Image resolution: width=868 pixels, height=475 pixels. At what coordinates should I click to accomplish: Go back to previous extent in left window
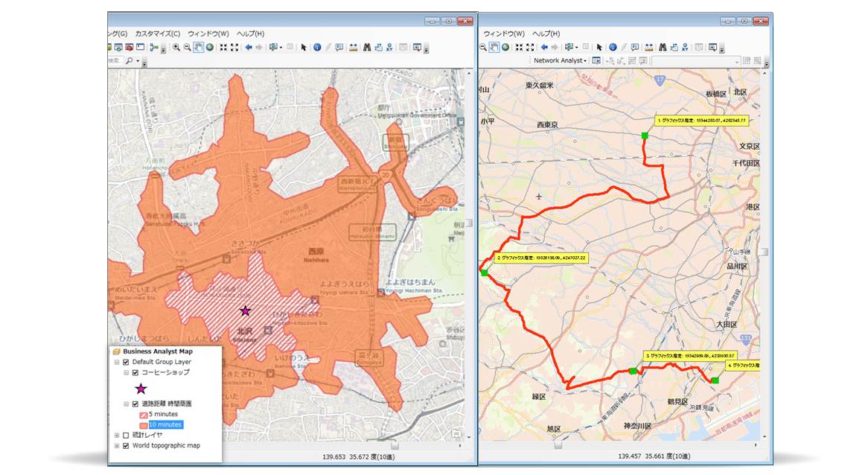(x=249, y=47)
